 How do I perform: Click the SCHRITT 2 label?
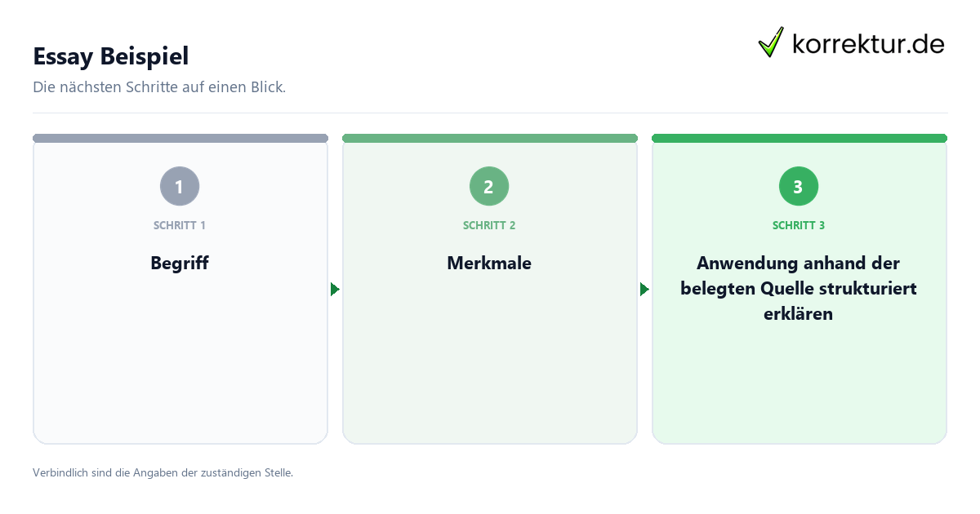[x=489, y=225]
